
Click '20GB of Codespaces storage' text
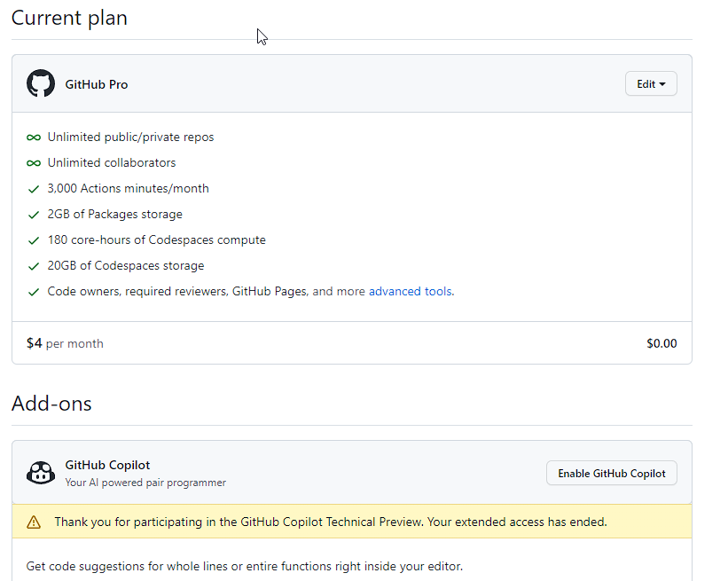125,265
